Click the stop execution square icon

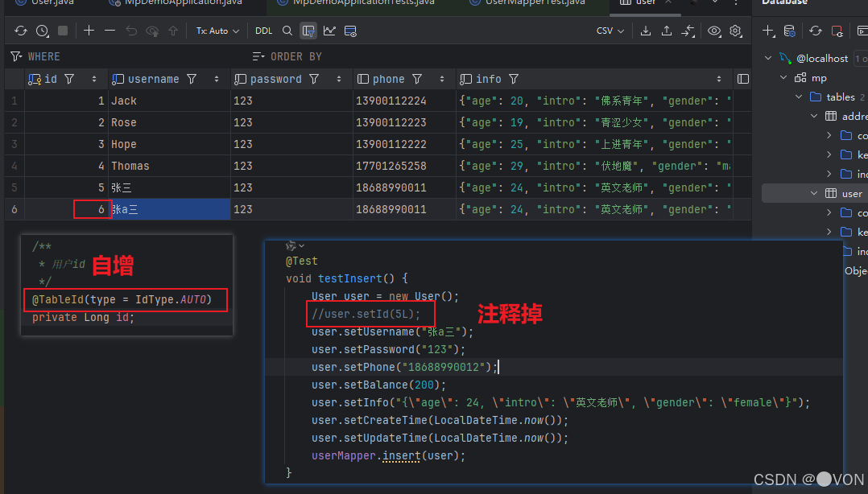(63, 31)
